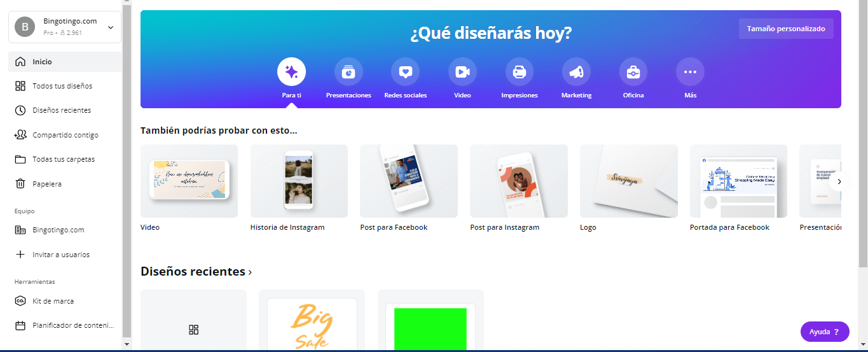Click the Post para Facebook caption
The height and width of the screenshot is (352, 868).
click(x=394, y=227)
